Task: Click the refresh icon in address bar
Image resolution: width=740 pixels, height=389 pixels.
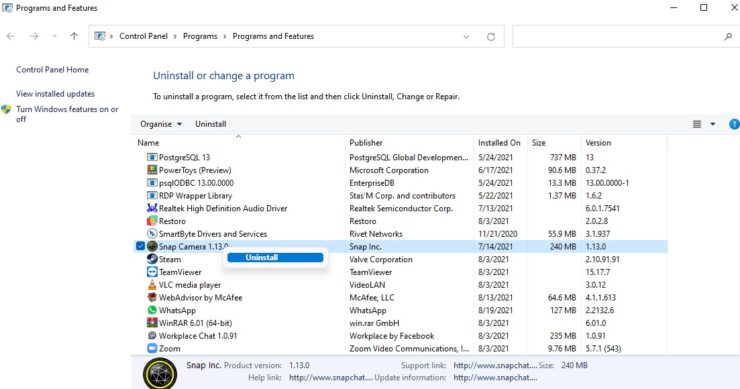Action: pyautogui.click(x=491, y=36)
